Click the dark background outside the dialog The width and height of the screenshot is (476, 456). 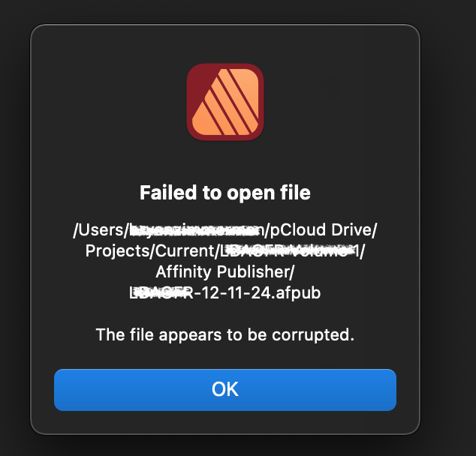coord(447,212)
